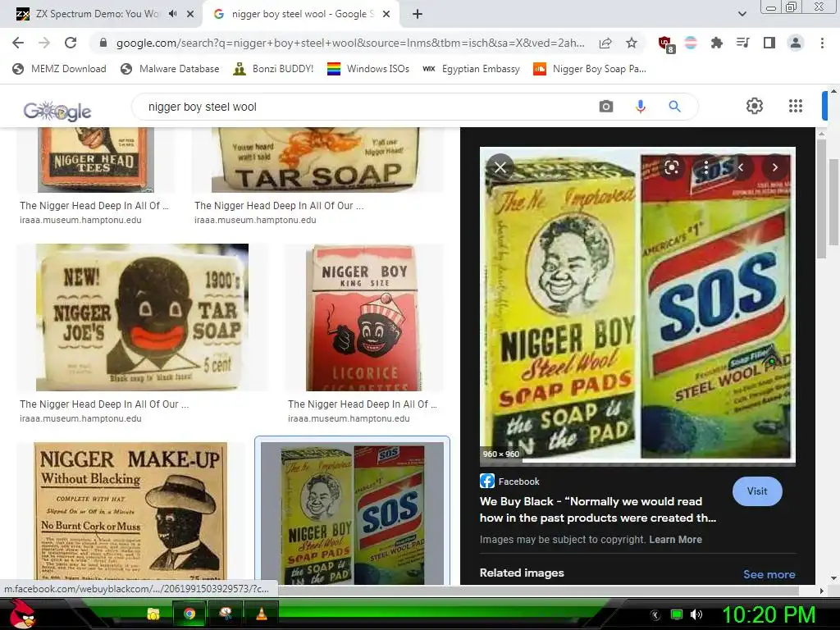Image resolution: width=840 pixels, height=630 pixels.
Task: Select the 1900's tar soap 5 cent thumbnail
Action: click(x=142, y=317)
